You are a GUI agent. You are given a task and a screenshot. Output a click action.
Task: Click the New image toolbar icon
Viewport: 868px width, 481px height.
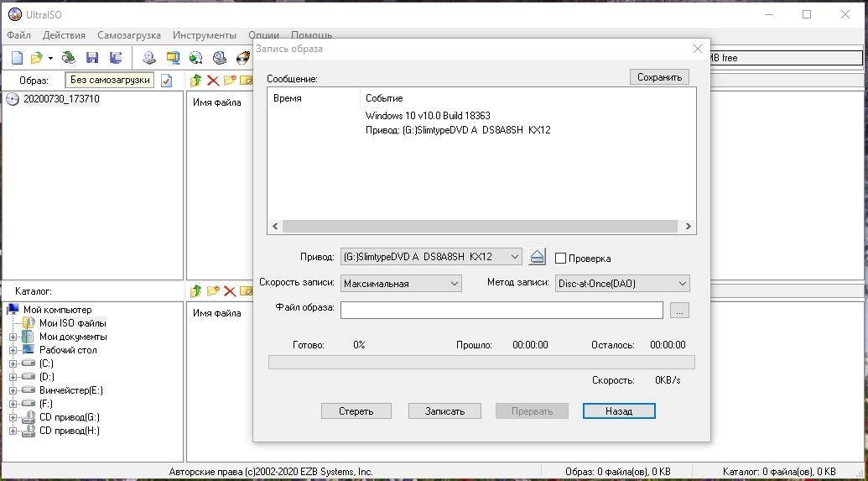tap(18, 58)
